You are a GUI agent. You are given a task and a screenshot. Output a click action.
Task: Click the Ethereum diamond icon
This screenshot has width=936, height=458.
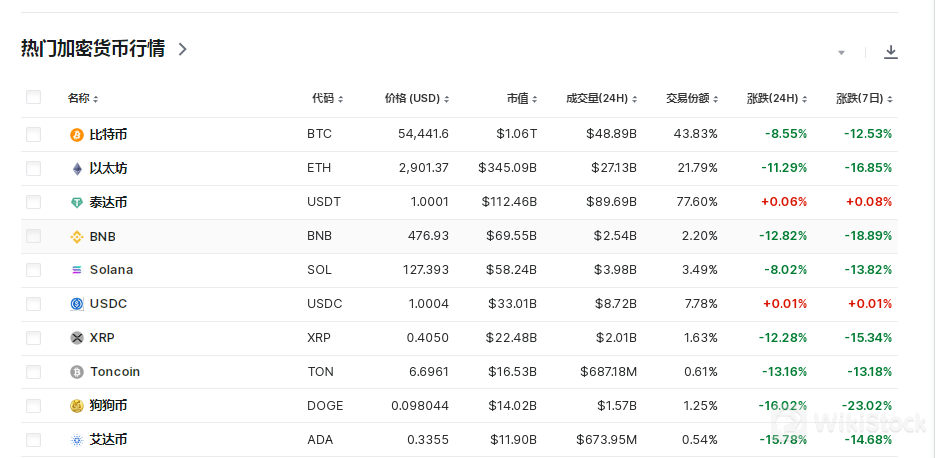click(x=77, y=168)
